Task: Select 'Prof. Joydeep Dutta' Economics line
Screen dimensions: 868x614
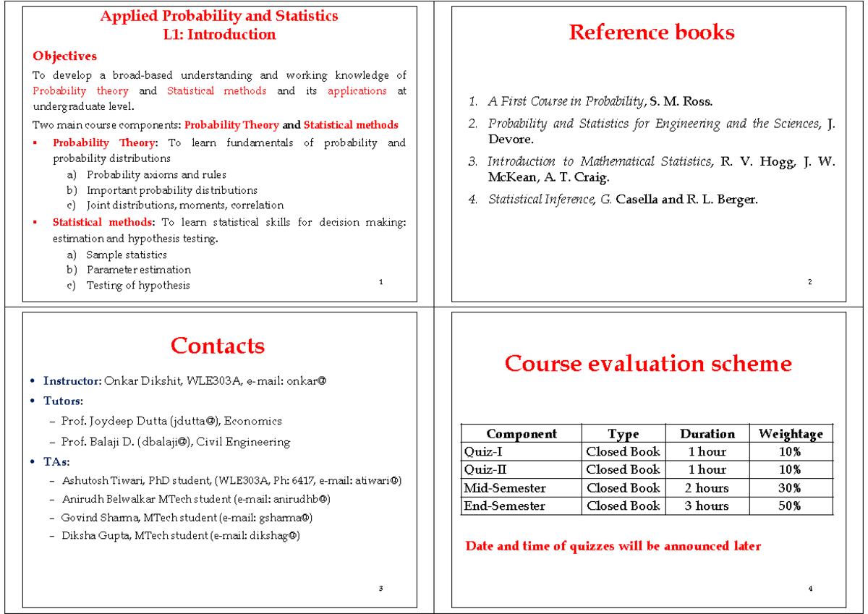Action: click(171, 421)
